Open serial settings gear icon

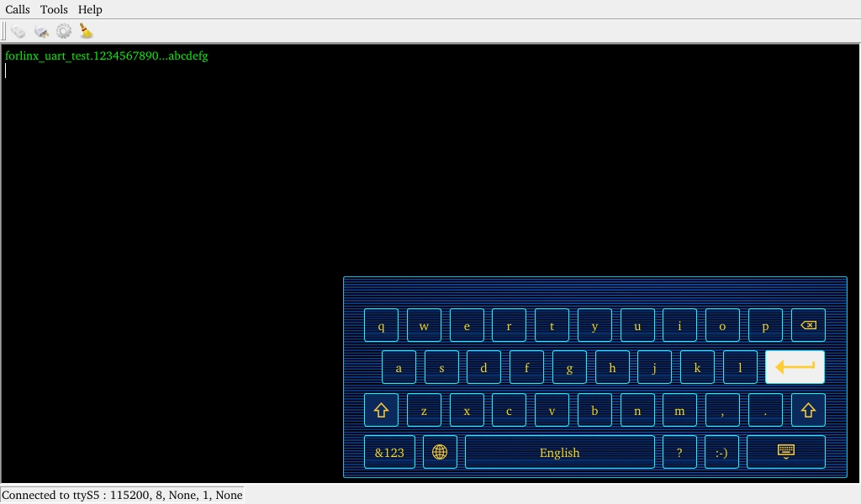click(x=64, y=31)
